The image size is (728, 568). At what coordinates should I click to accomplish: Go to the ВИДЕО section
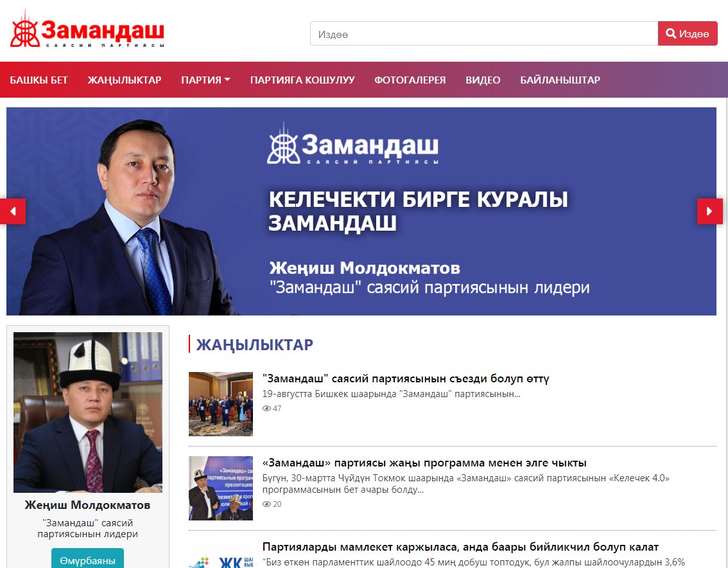point(483,80)
